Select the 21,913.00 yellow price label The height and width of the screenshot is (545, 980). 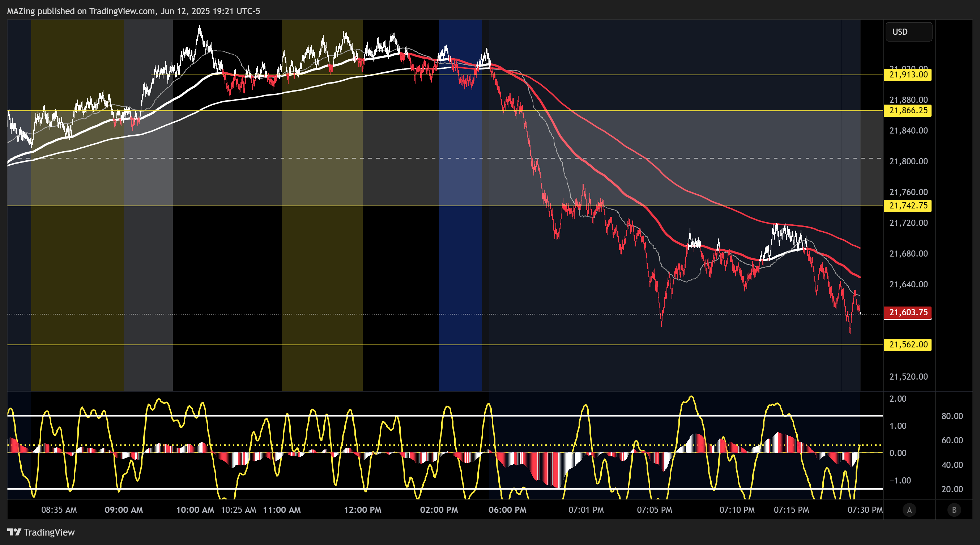tap(907, 75)
